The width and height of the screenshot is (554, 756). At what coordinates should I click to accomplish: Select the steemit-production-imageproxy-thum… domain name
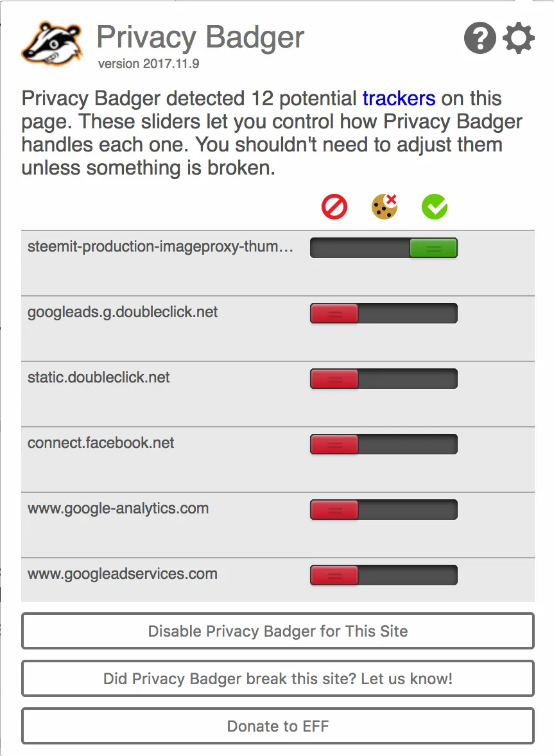click(x=160, y=247)
